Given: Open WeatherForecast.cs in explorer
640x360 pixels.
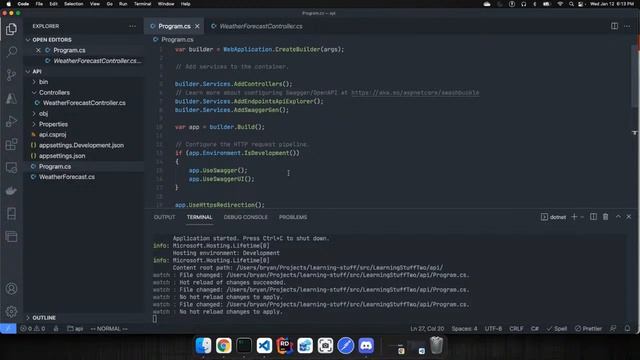Looking at the screenshot, I should (x=67, y=177).
